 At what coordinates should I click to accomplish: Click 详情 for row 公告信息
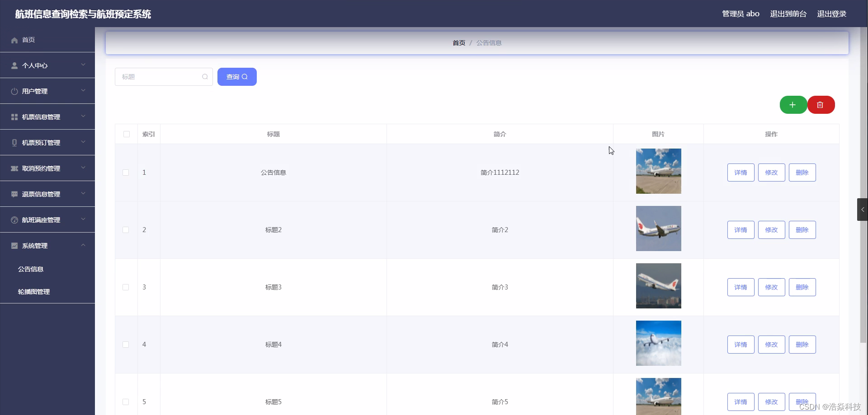pyautogui.click(x=741, y=173)
